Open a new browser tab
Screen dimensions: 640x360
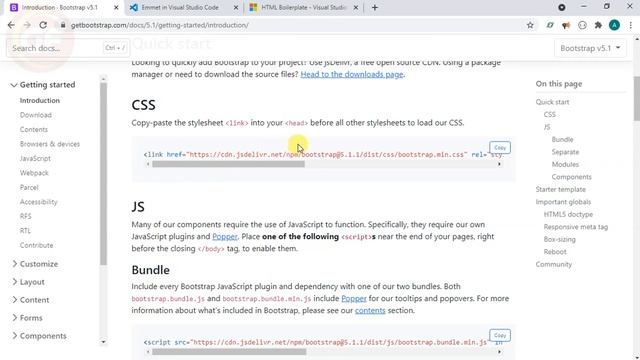click(375, 7)
